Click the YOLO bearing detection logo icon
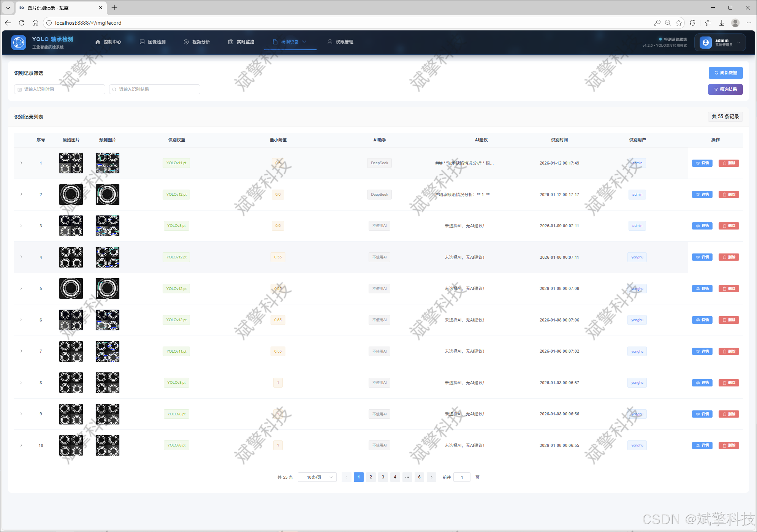Image resolution: width=757 pixels, height=532 pixels. click(x=18, y=42)
